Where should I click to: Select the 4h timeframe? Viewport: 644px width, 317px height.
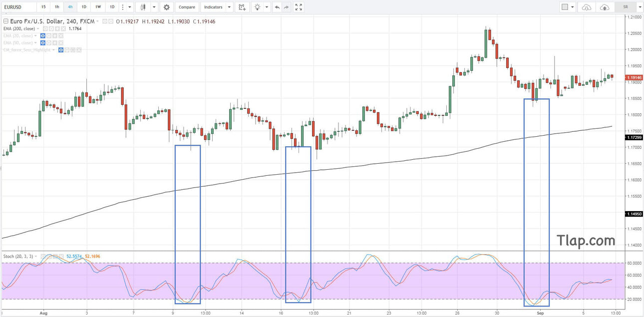click(x=70, y=7)
